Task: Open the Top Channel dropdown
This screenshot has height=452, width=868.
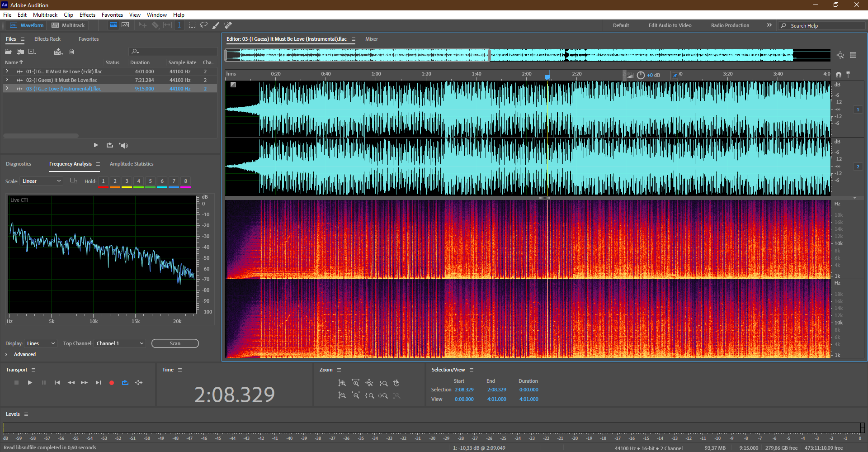Action: [120, 343]
